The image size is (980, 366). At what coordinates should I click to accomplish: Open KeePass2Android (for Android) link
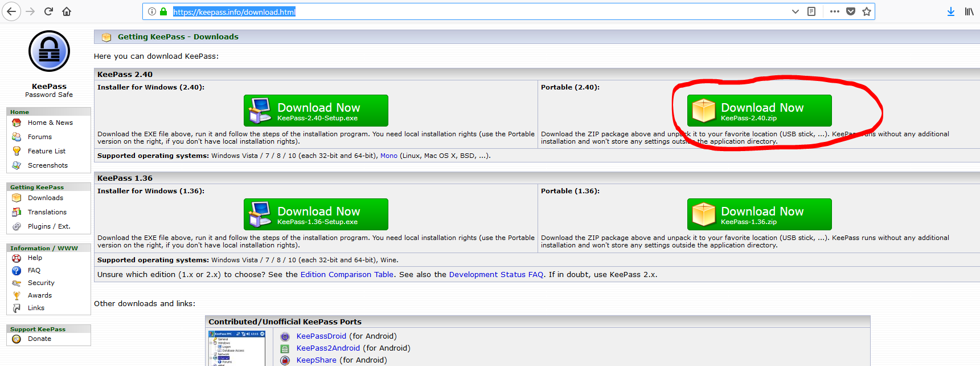coord(328,348)
